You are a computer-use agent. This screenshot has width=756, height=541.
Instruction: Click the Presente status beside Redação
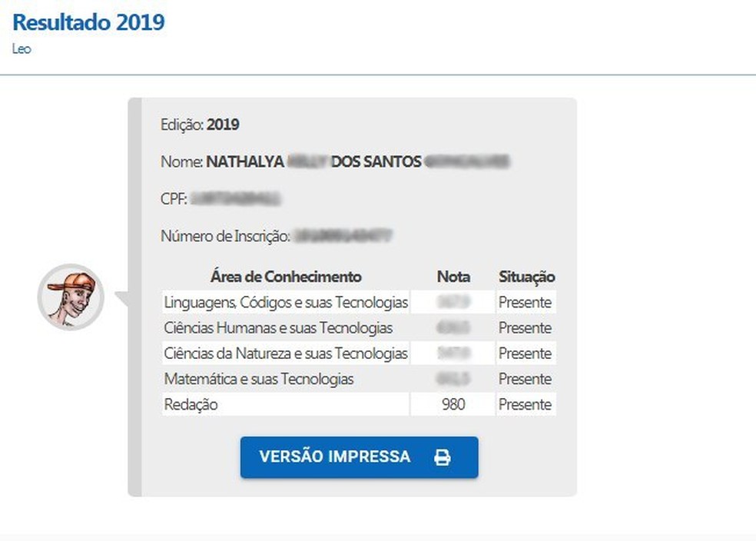526,403
